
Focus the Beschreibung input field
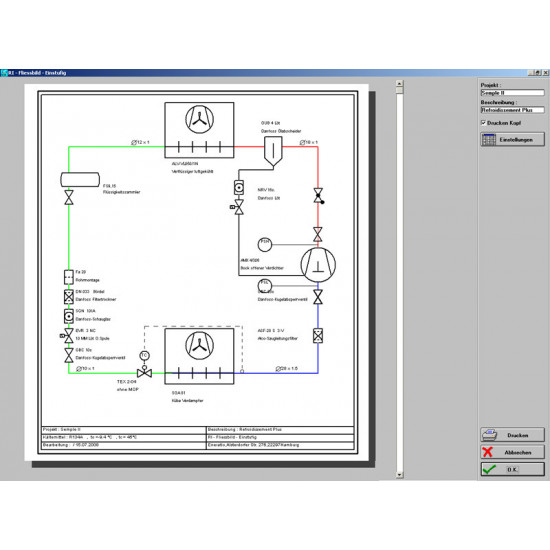(512, 110)
